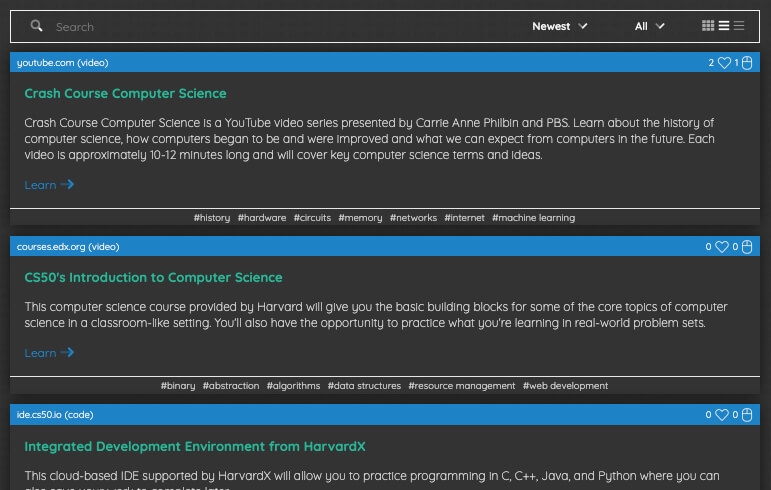This screenshot has width=771, height=490.
Task: Open Crash Course Computer Science title link
Action: [125, 93]
